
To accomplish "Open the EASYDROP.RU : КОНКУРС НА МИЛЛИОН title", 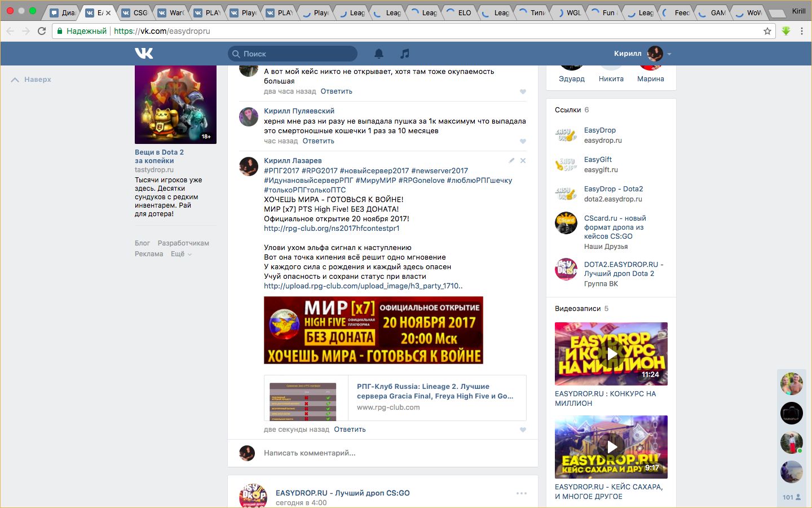I will [606, 398].
